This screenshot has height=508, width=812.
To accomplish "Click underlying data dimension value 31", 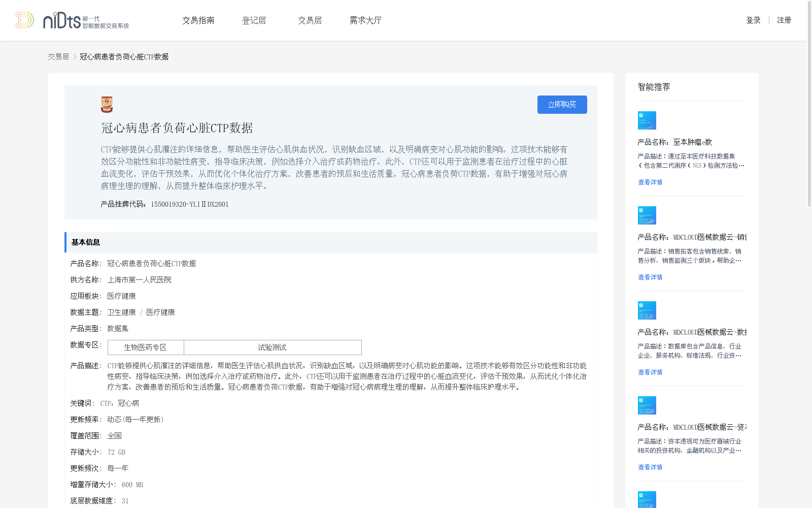I will pos(125,501).
